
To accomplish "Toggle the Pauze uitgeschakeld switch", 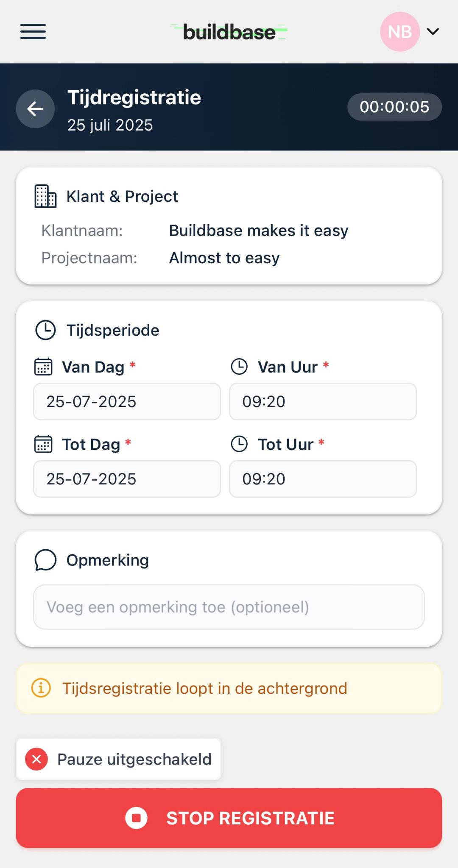I will pos(119,759).
